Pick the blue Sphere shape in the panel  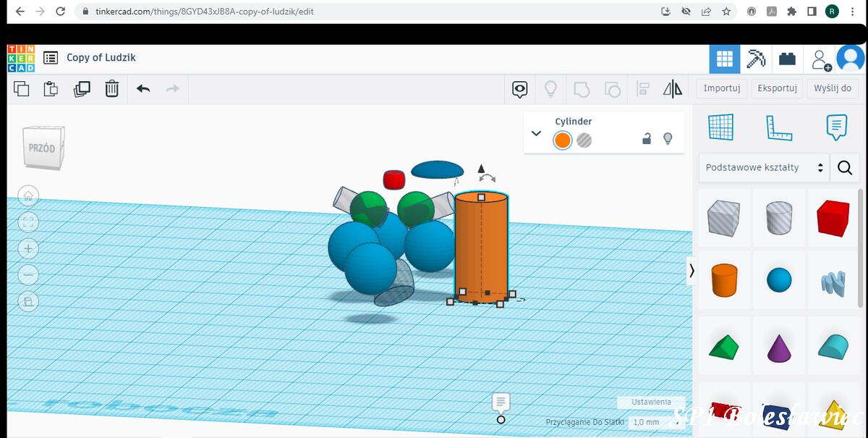click(x=779, y=280)
